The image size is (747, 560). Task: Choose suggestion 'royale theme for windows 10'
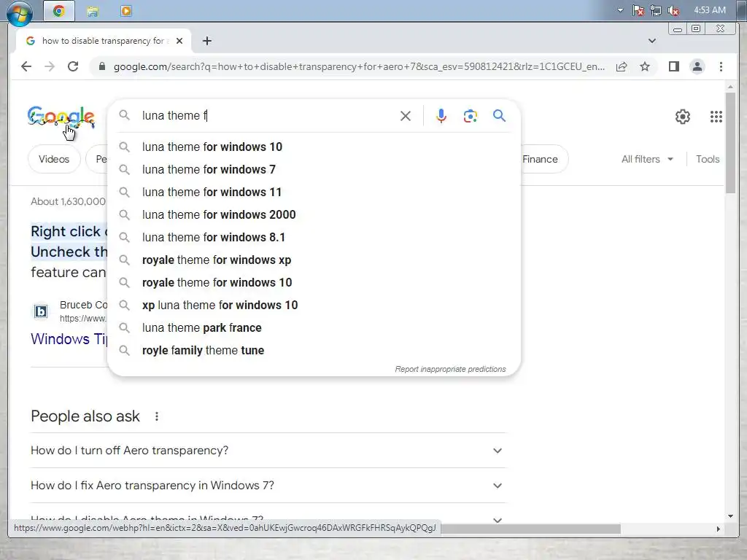314,283
